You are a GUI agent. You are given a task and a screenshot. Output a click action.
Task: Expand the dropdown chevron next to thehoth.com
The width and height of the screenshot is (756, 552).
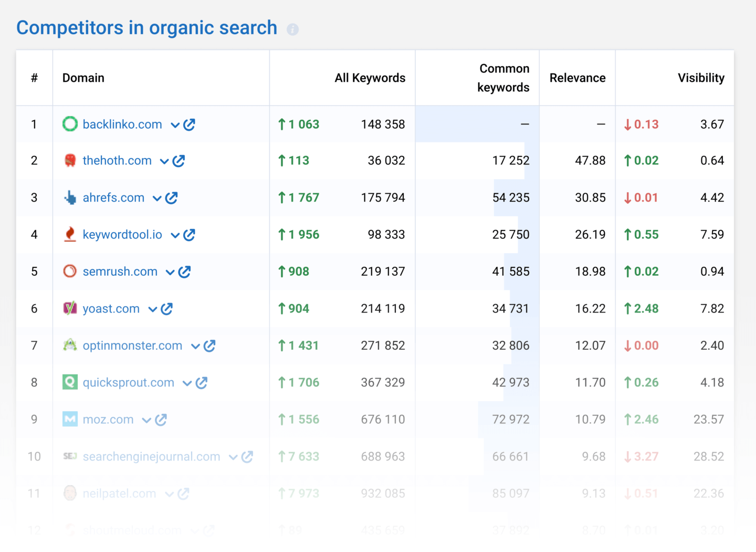(x=164, y=161)
